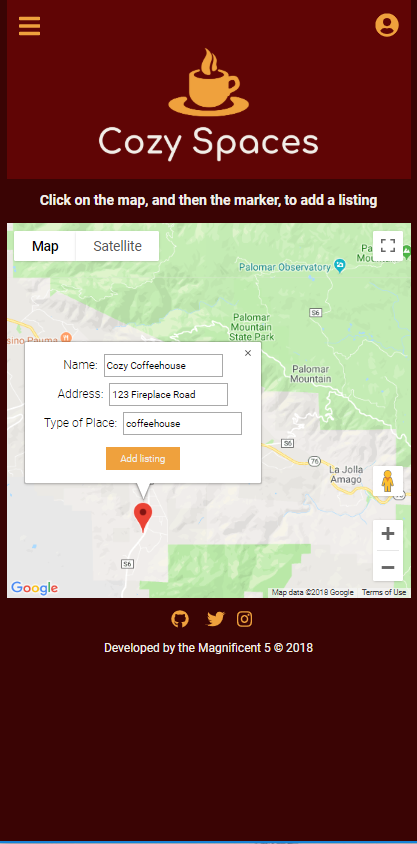Zoom in on the map

pyautogui.click(x=388, y=534)
